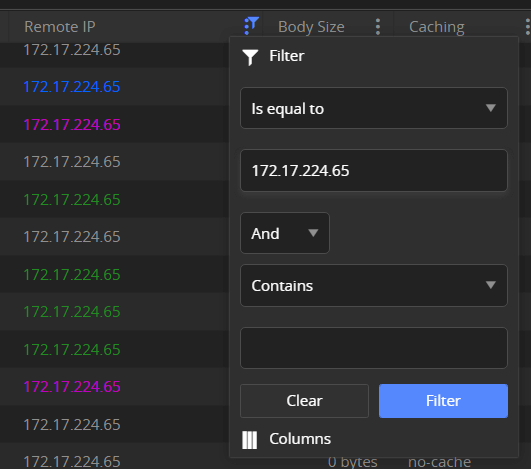Sort by the Body Size column header
This screenshot has width=531, height=469.
coord(311,27)
